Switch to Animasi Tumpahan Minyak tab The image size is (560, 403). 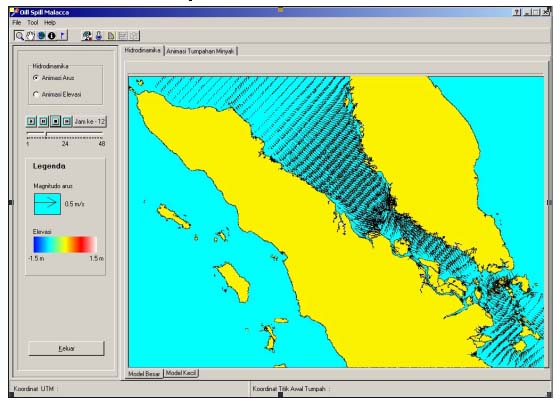(200, 51)
